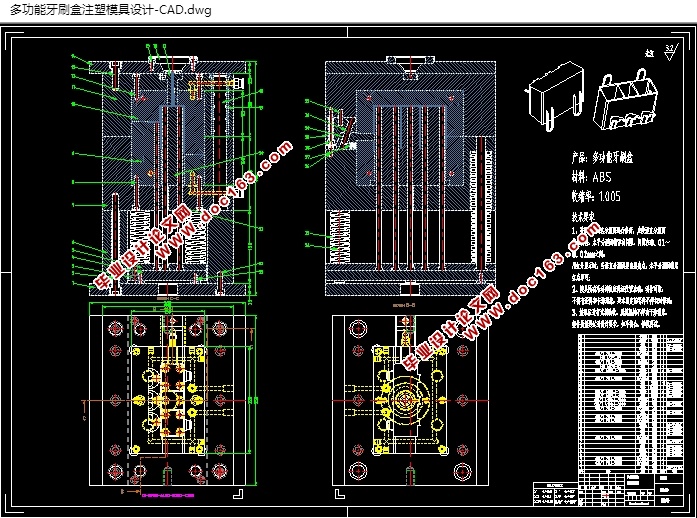Click the corner bracket mark below right plan view
Image resolution: width=697 pixels, height=518 pixels.
(340, 494)
